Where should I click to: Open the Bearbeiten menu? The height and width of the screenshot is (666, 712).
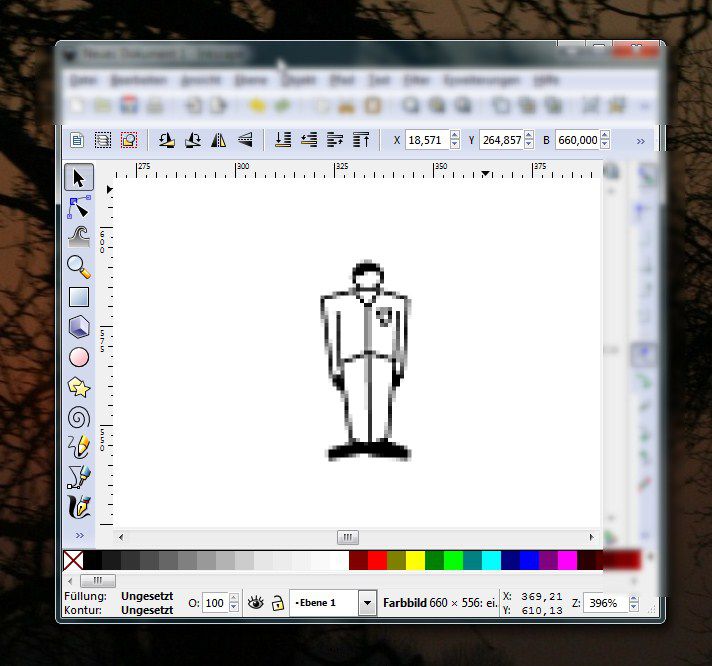coord(138,80)
